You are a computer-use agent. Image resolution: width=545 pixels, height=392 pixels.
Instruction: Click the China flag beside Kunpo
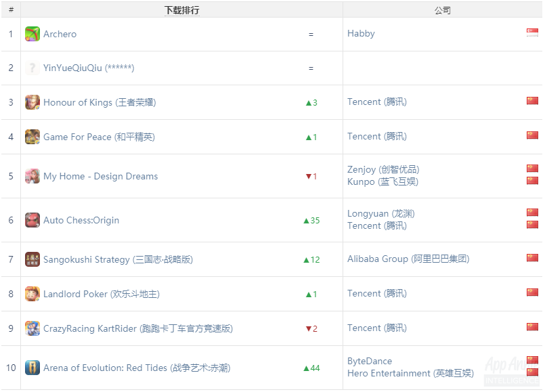[532, 181]
